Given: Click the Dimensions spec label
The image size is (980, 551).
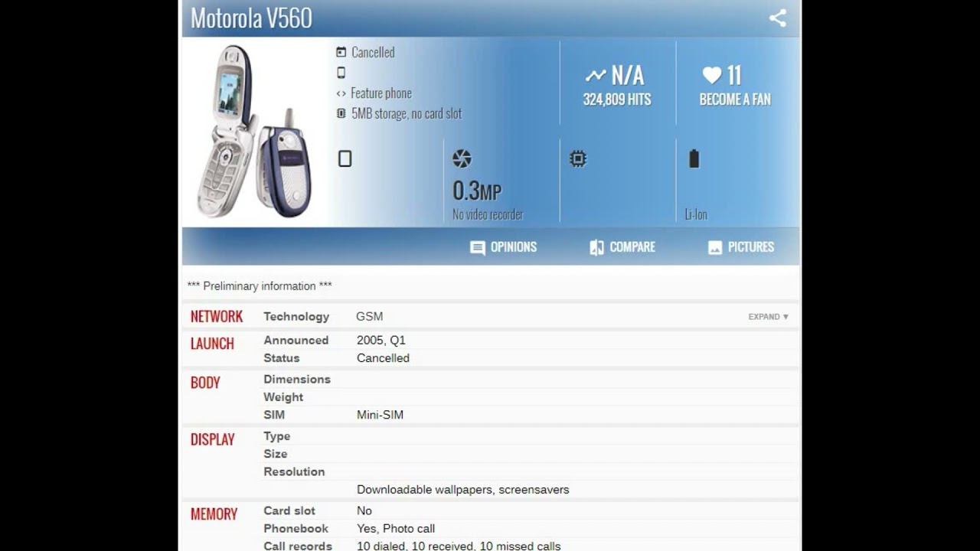Looking at the screenshot, I should pyautogui.click(x=297, y=379).
